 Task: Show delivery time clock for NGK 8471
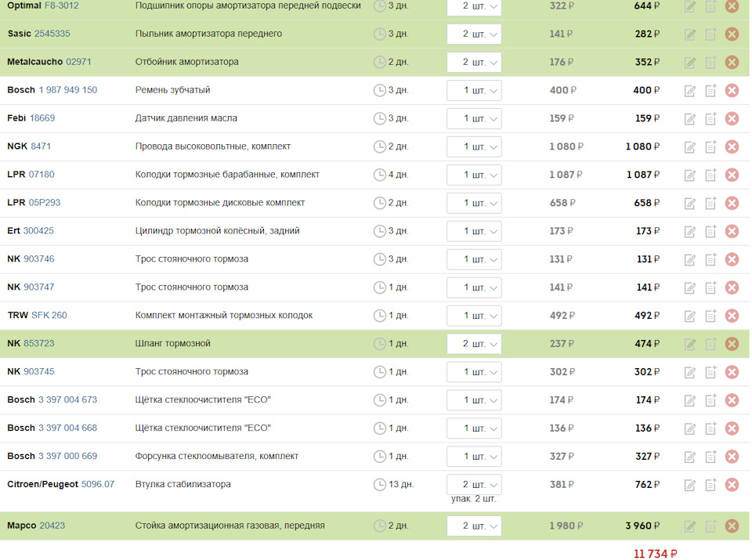[379, 146]
